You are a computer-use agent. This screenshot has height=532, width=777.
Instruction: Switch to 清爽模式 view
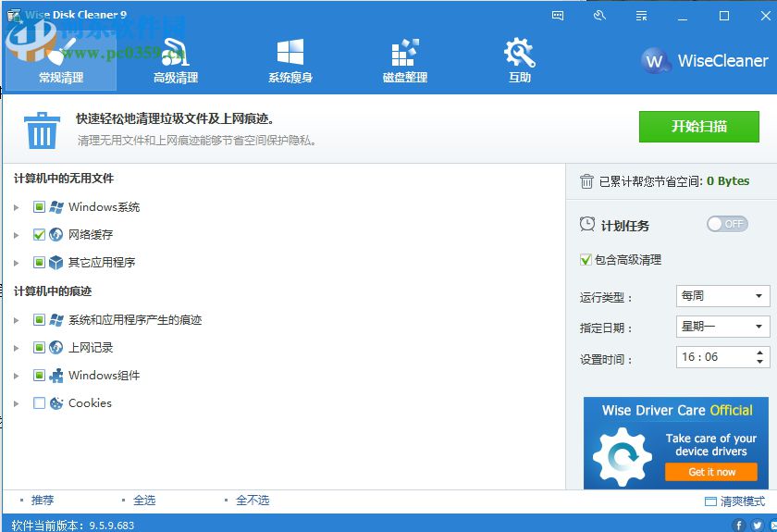(x=734, y=501)
